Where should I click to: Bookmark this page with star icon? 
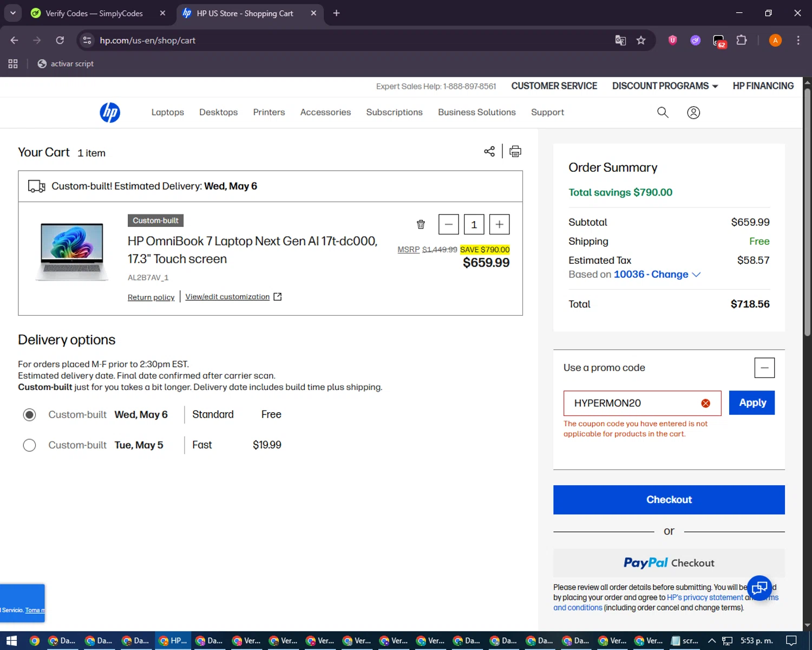[x=641, y=40]
